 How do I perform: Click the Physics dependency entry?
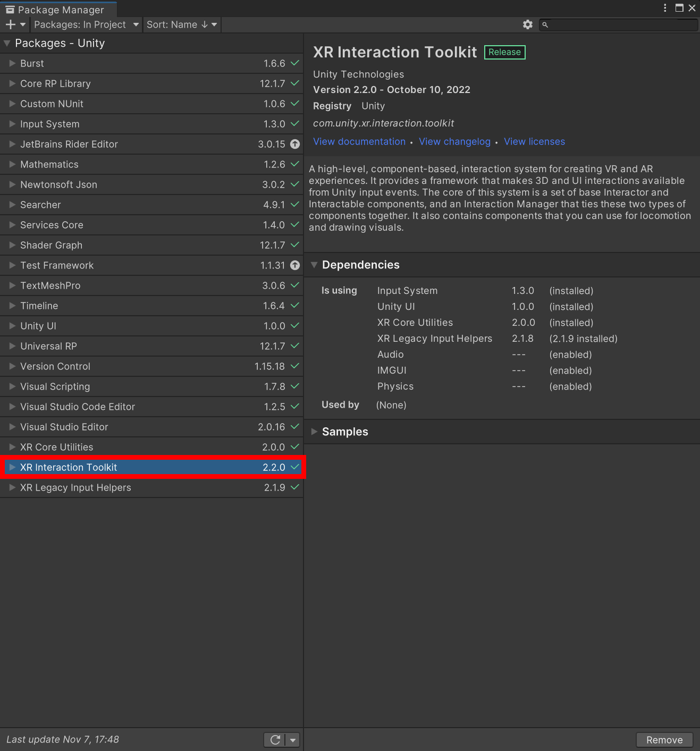[395, 386]
